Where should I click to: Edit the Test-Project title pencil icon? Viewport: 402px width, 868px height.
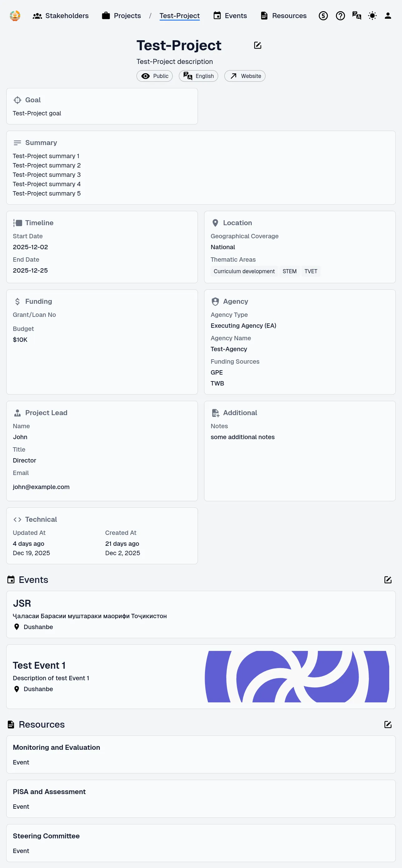click(x=258, y=46)
